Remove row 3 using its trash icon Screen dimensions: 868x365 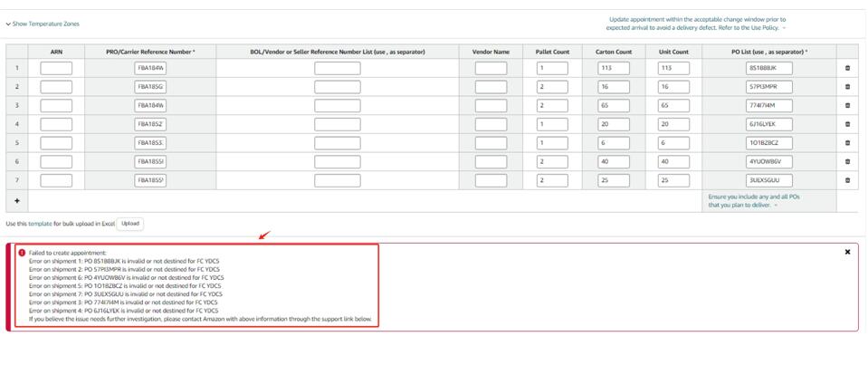tap(847, 105)
